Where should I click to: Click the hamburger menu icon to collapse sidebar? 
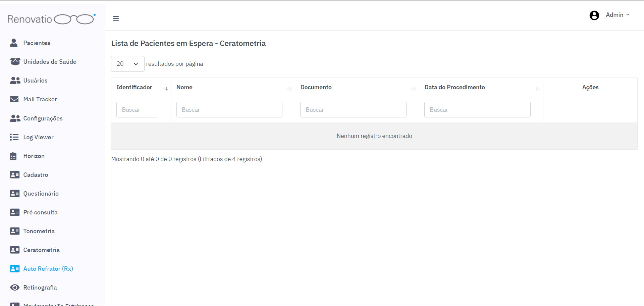(116, 19)
